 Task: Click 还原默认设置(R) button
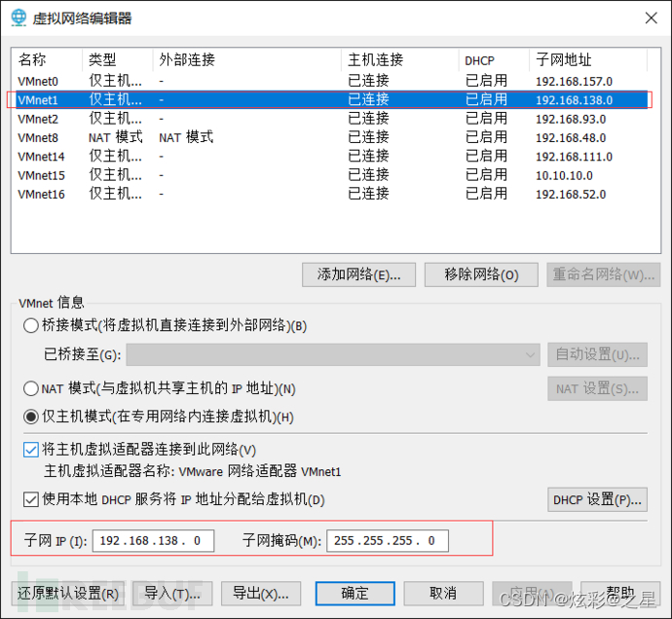(68, 594)
